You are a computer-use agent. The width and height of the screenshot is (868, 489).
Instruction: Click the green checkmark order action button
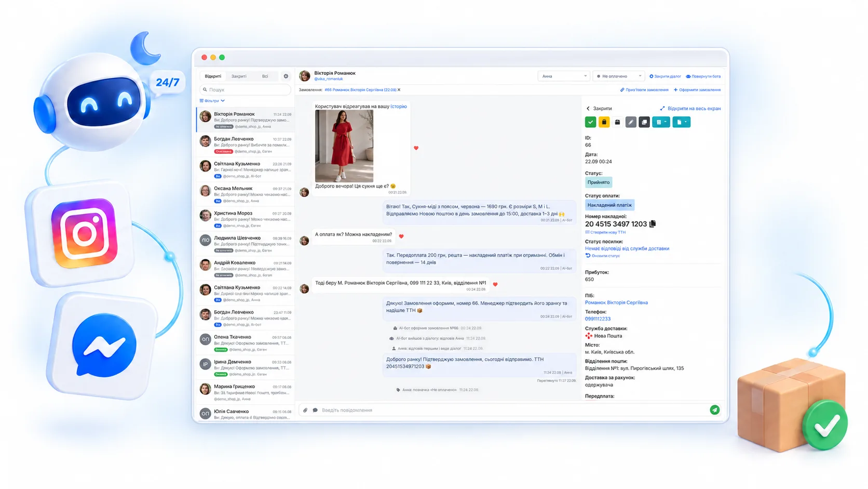pos(590,122)
